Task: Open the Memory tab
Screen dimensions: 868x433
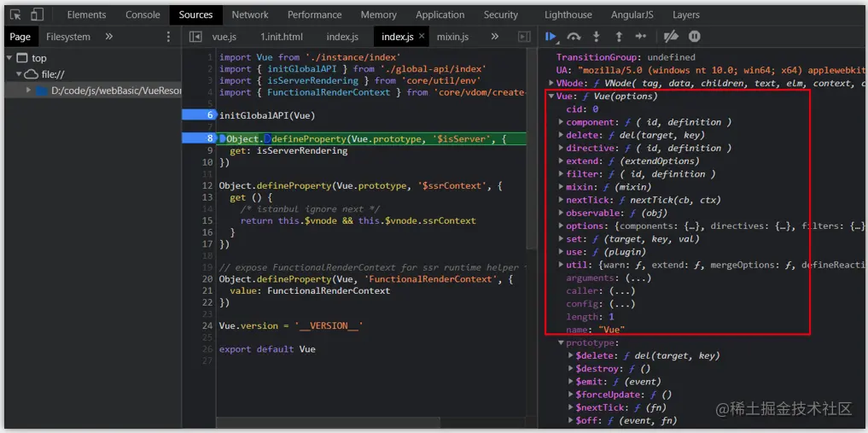Action: pos(379,15)
